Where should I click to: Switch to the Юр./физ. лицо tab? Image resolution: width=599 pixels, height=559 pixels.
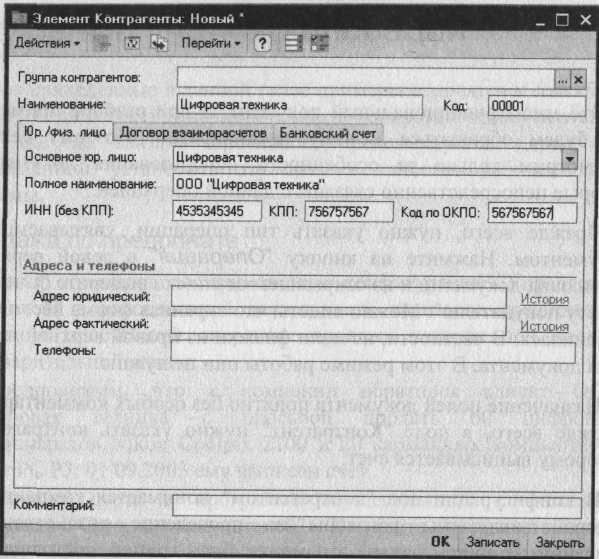click(x=65, y=132)
